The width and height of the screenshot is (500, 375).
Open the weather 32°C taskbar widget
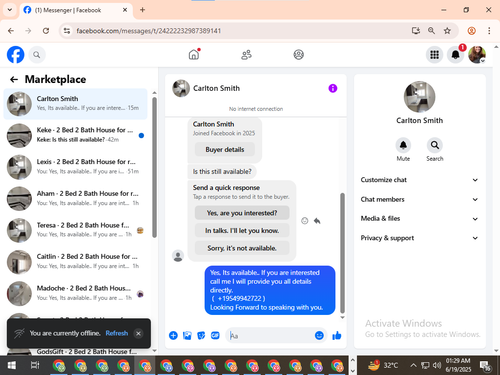383,365
